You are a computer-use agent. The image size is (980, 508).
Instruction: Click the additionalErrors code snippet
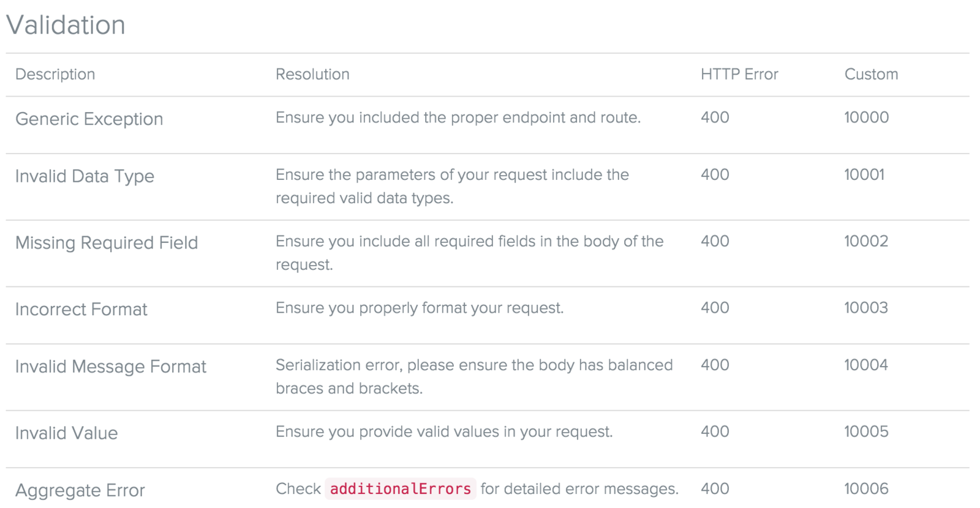(401, 489)
